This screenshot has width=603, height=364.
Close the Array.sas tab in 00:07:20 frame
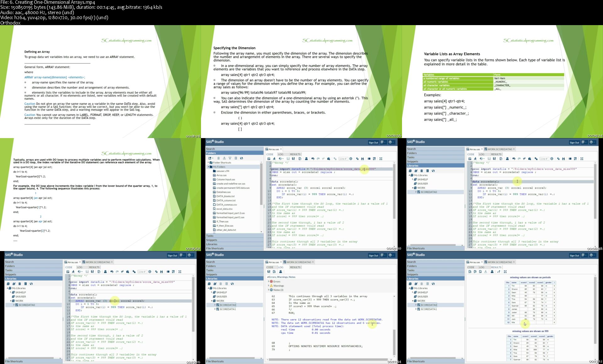281,149
